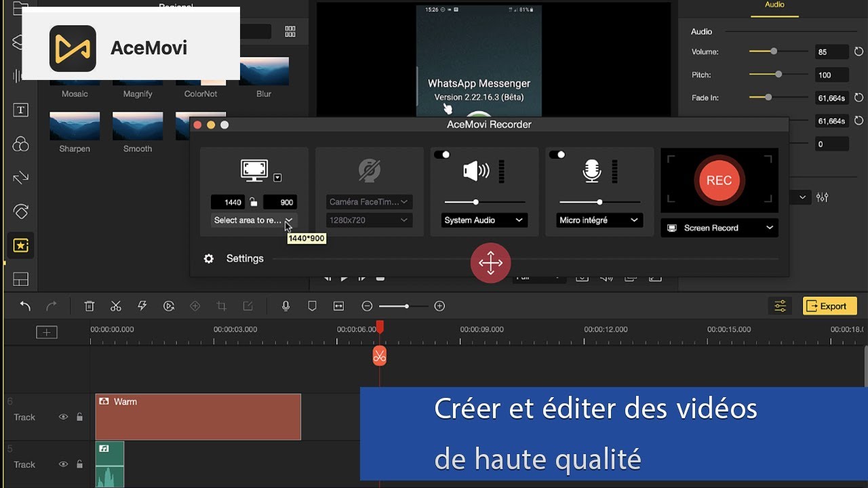Open the Split Screen layout sidebar icon

tap(21, 279)
